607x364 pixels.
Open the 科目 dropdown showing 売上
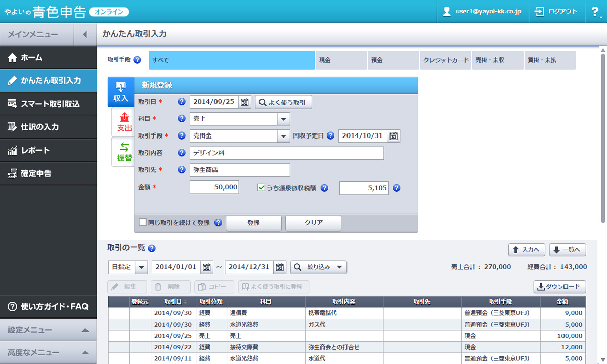(283, 119)
